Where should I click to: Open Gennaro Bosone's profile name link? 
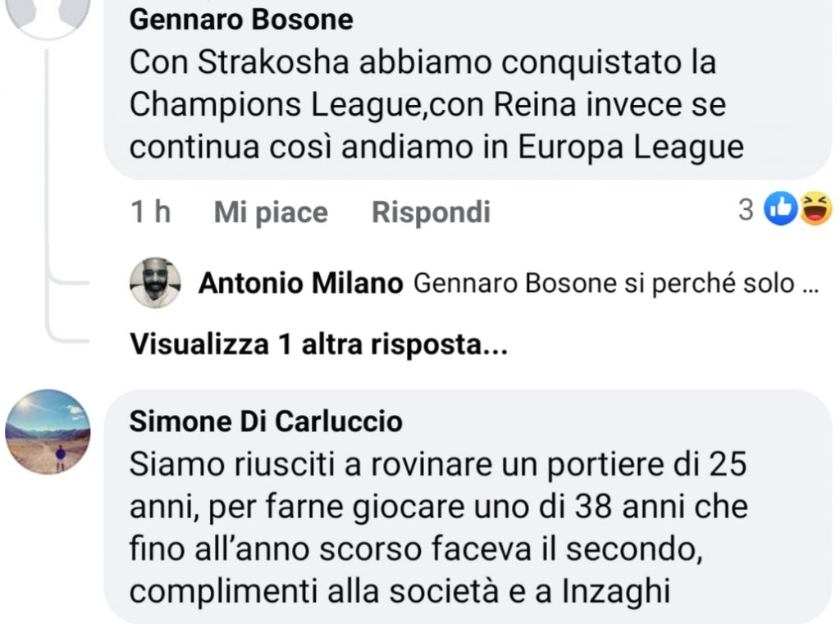(x=241, y=19)
